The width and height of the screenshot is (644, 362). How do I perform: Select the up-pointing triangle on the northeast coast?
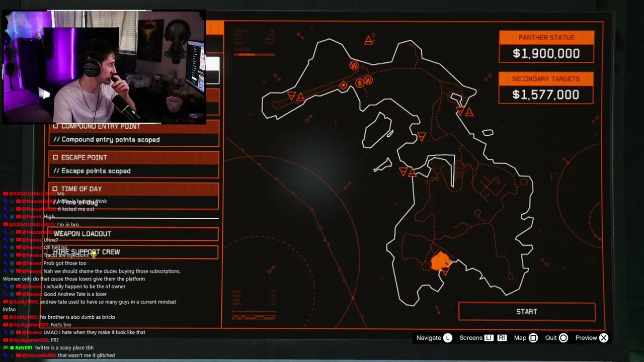[x=469, y=113]
